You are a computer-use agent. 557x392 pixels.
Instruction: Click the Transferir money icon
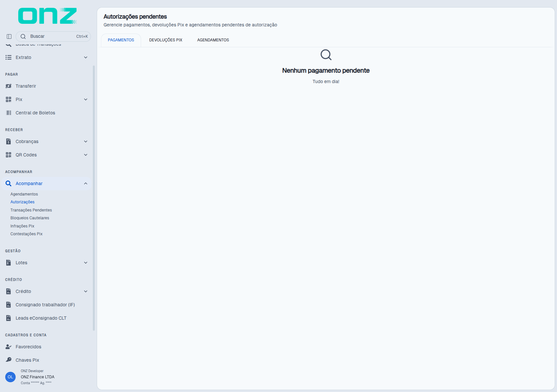(x=8, y=86)
